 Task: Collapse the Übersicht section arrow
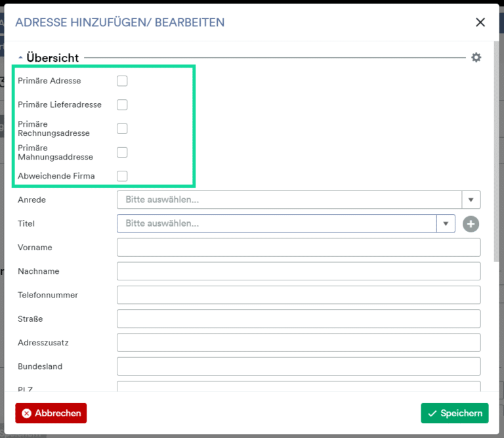[21, 58]
